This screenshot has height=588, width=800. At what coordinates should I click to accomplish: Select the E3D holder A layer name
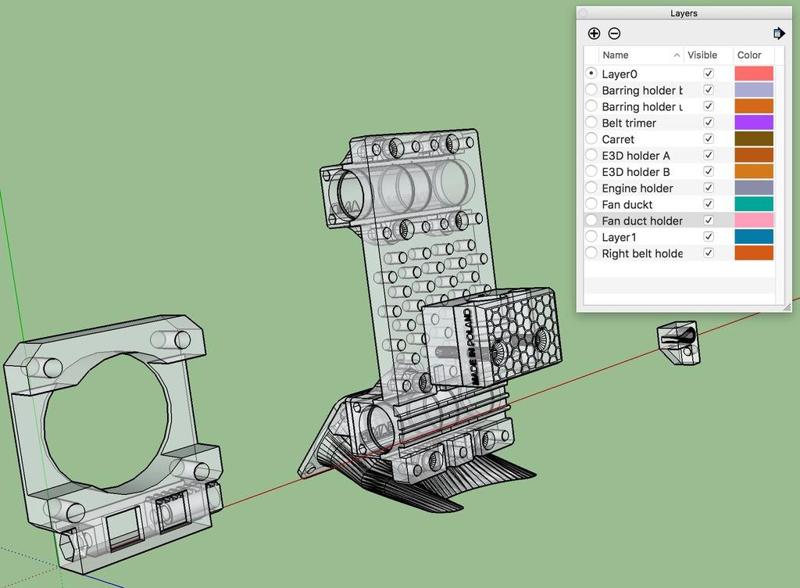pyautogui.click(x=636, y=156)
